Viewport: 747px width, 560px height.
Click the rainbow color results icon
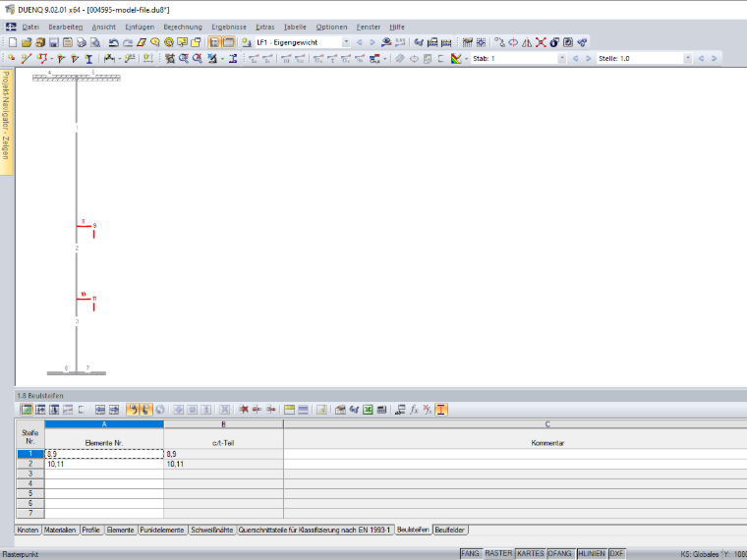coord(456,59)
